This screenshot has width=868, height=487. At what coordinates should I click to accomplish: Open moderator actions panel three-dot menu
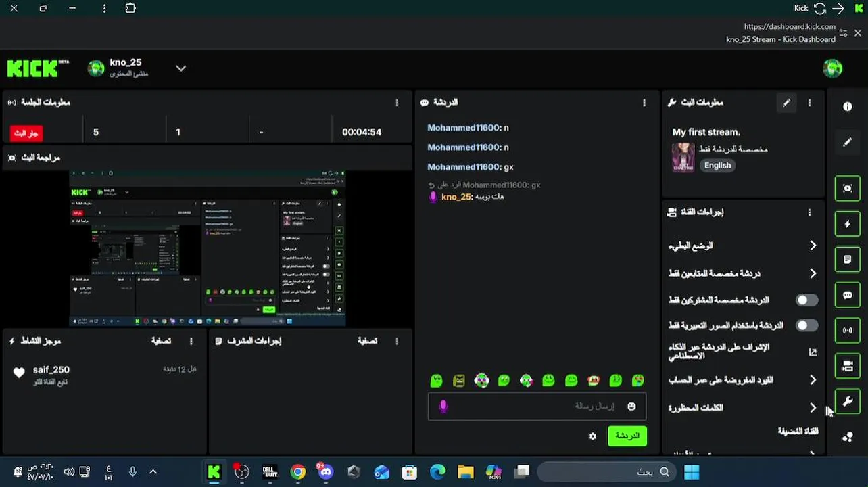coord(397,341)
